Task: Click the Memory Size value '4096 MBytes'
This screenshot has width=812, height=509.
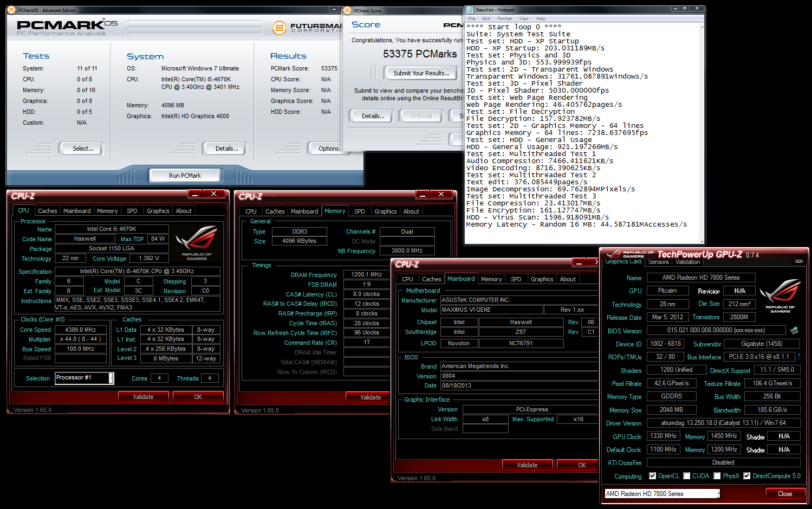Action: pos(299,241)
